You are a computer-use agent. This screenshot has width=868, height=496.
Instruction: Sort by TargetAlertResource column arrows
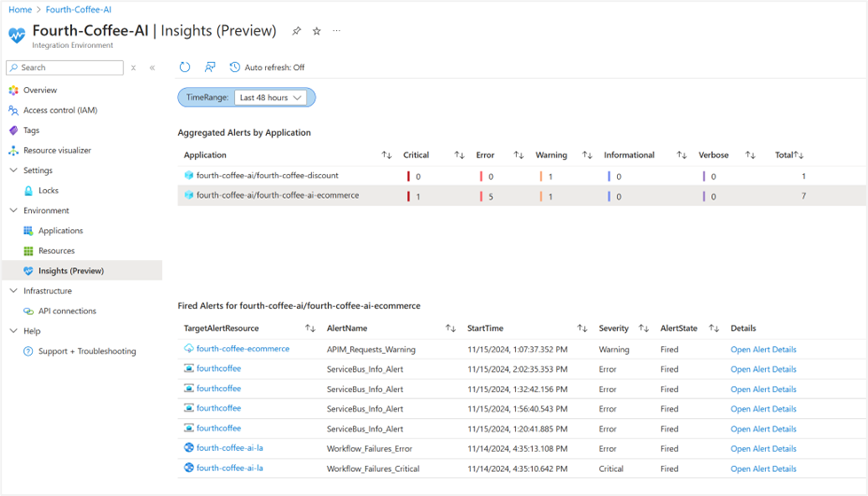(310, 328)
